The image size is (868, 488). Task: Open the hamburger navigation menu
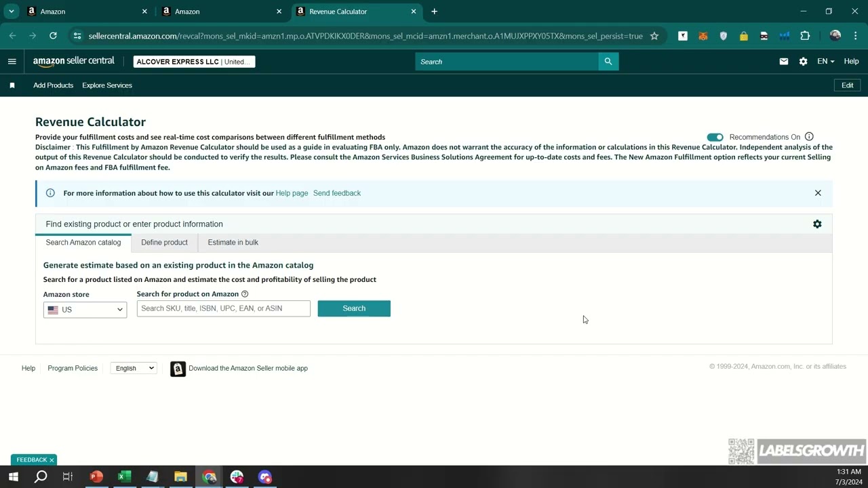[x=12, y=61]
